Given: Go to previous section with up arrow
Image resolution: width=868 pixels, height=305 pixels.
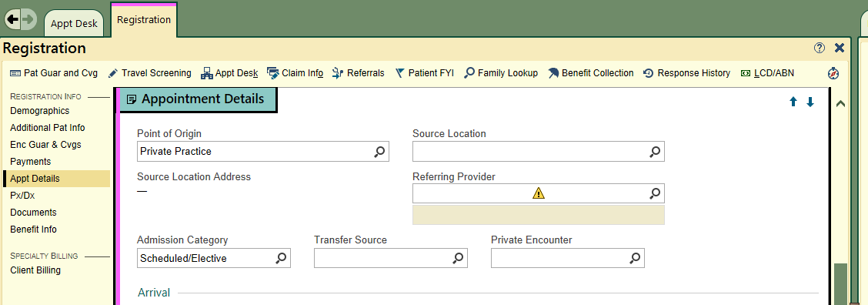Looking at the screenshot, I should pos(793,102).
